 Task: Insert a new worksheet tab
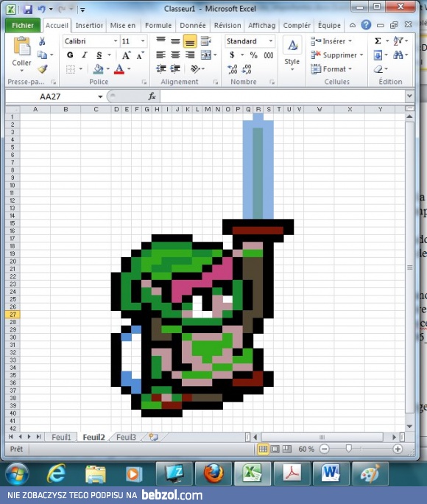tap(153, 437)
